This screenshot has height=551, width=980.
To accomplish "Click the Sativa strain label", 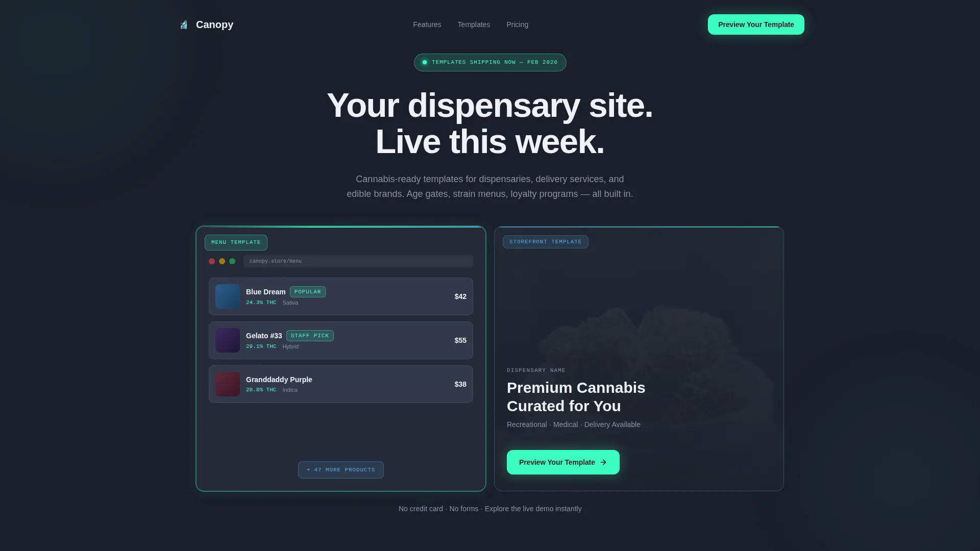I will (290, 303).
